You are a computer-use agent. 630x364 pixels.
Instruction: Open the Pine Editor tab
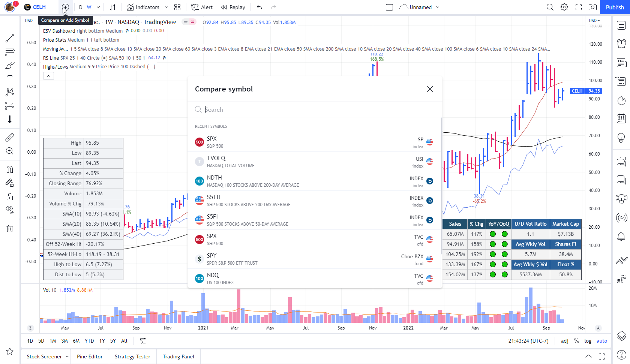(x=90, y=357)
